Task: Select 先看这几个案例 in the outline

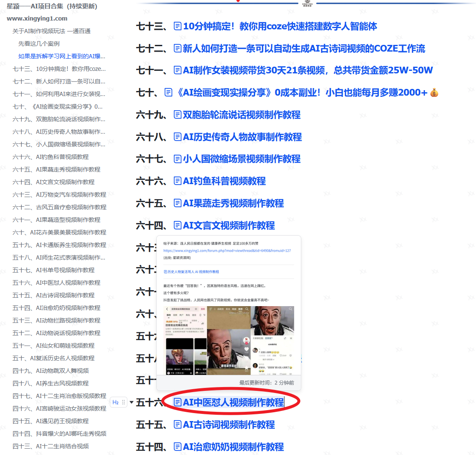Action: (39, 44)
